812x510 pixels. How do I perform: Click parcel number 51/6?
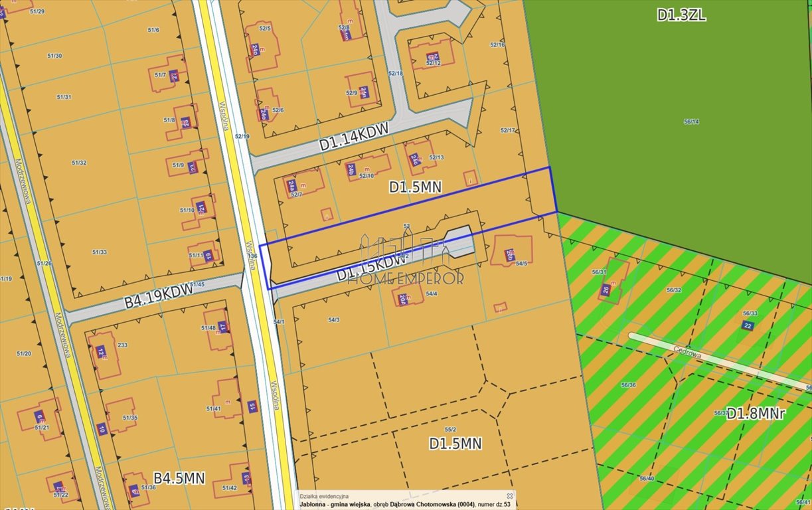coord(153,30)
